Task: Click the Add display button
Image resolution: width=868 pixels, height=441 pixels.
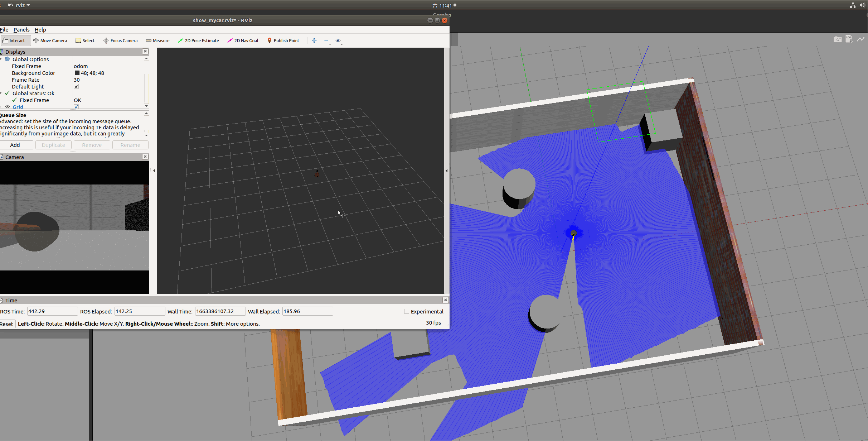Action: click(15, 145)
